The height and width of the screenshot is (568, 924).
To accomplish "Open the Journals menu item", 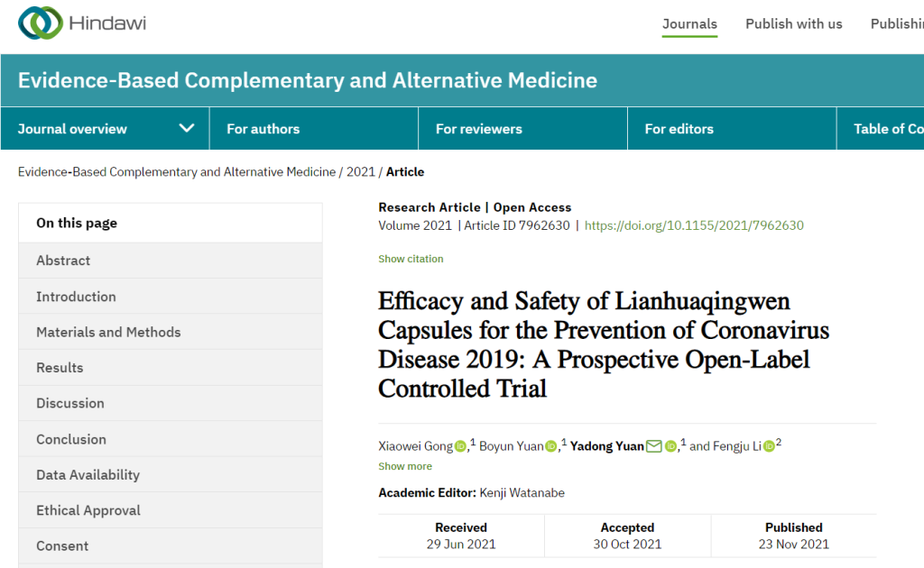I will point(689,24).
